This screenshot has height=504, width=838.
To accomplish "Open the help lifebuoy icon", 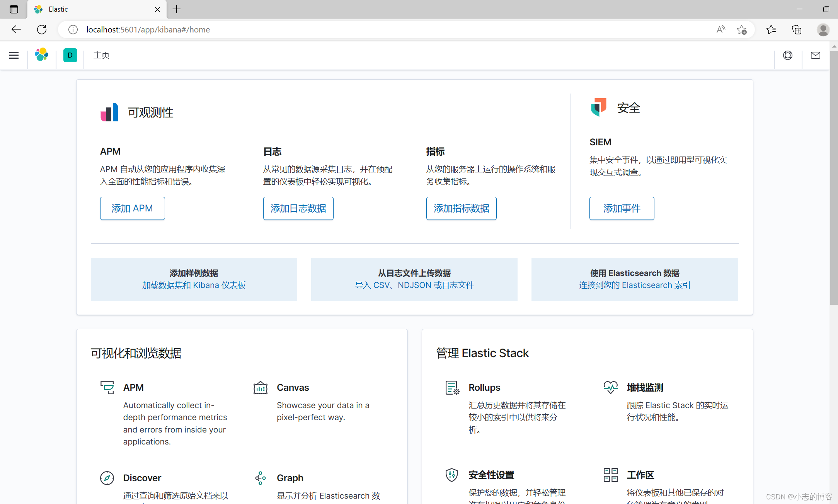I will 788,55.
